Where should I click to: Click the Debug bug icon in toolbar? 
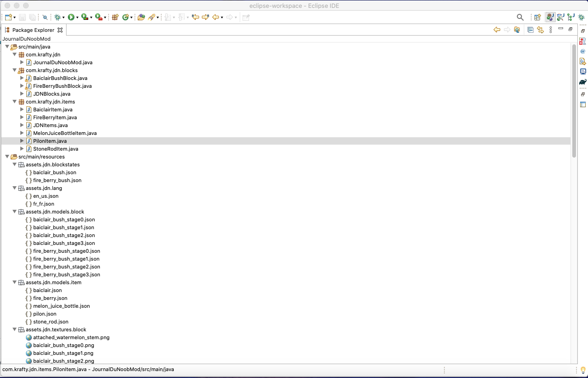tap(57, 17)
